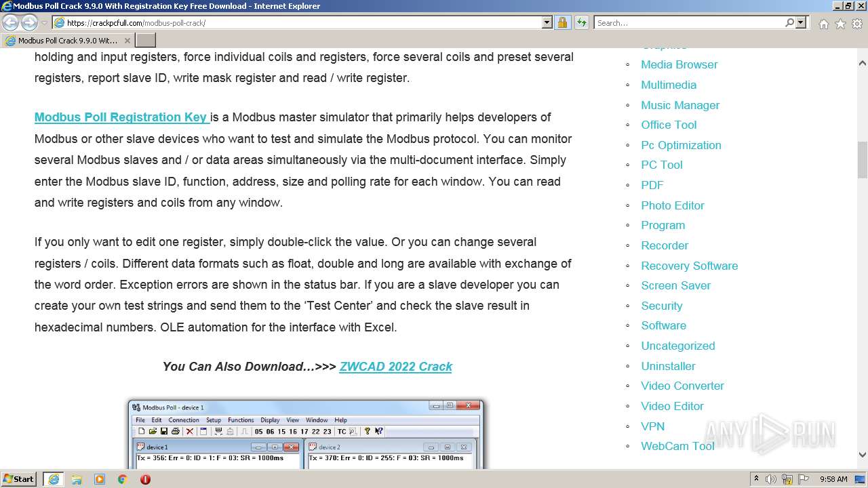Click the network tray icon
Screen dimensions: 868x488
787,479
